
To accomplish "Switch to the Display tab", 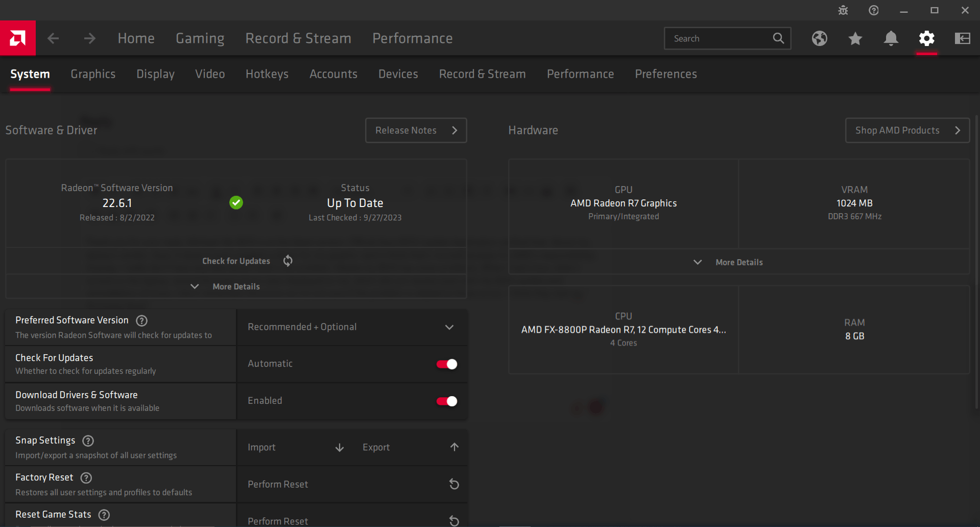I will pos(155,74).
